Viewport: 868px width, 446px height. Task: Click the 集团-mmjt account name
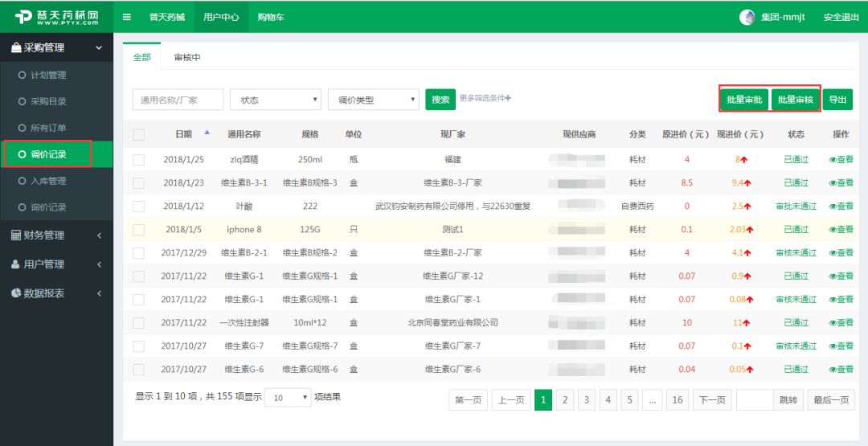coord(783,17)
